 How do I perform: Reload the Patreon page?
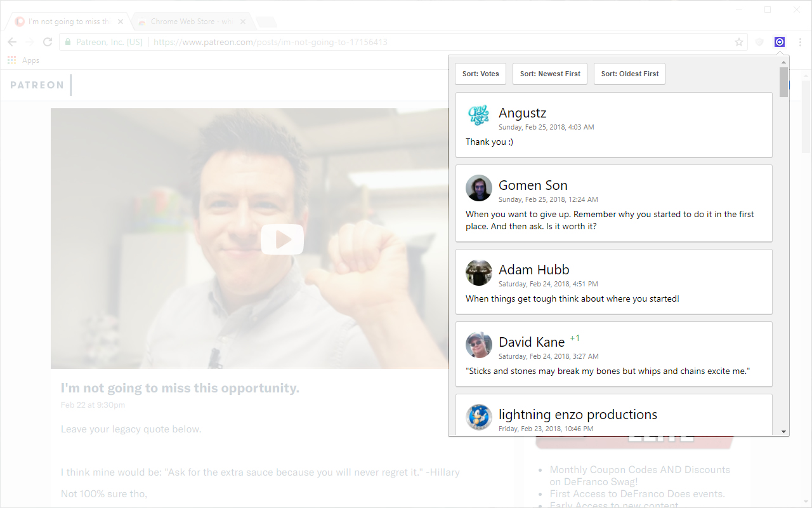click(47, 42)
